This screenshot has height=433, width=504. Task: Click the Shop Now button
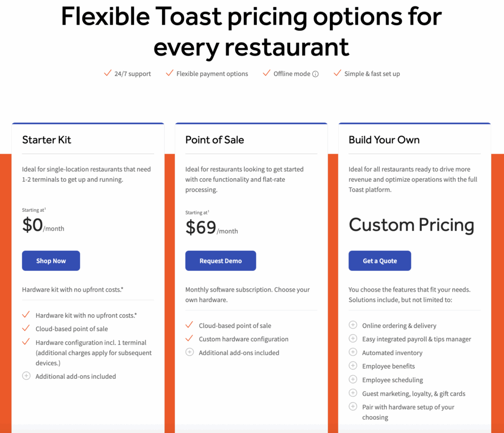[51, 261]
